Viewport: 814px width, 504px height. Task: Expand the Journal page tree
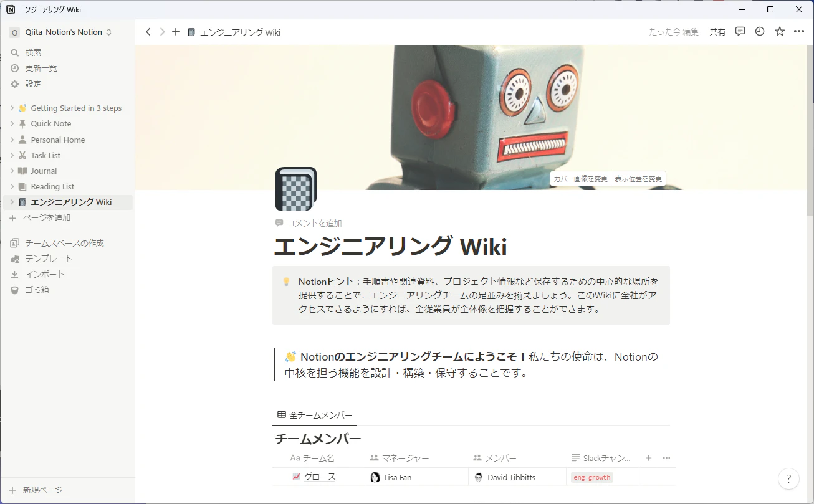[x=12, y=171]
